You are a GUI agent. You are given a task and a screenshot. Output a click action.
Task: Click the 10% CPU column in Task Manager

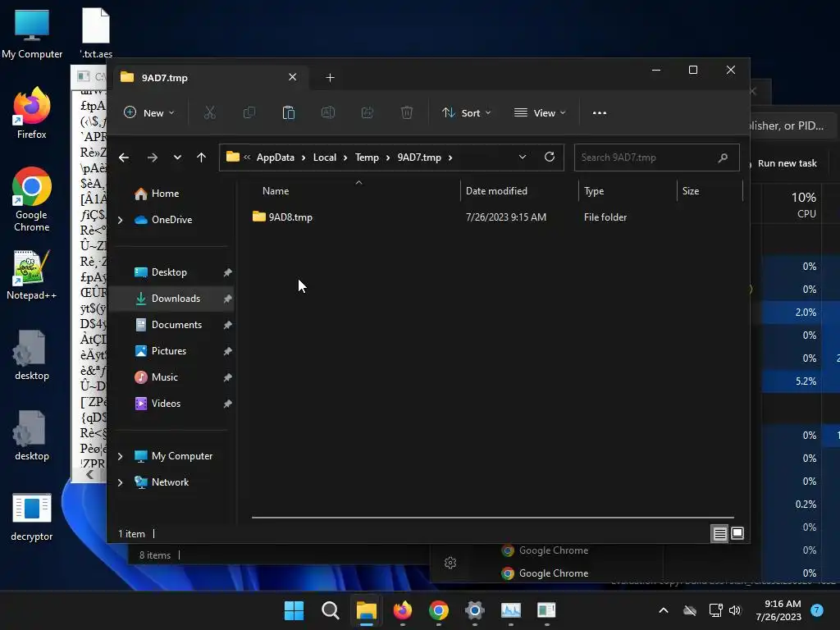(x=792, y=204)
